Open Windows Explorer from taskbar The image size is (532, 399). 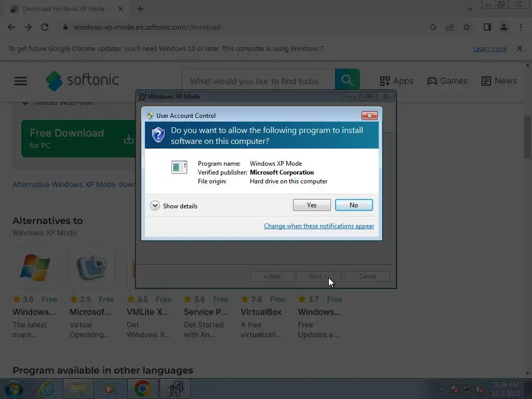point(78,389)
